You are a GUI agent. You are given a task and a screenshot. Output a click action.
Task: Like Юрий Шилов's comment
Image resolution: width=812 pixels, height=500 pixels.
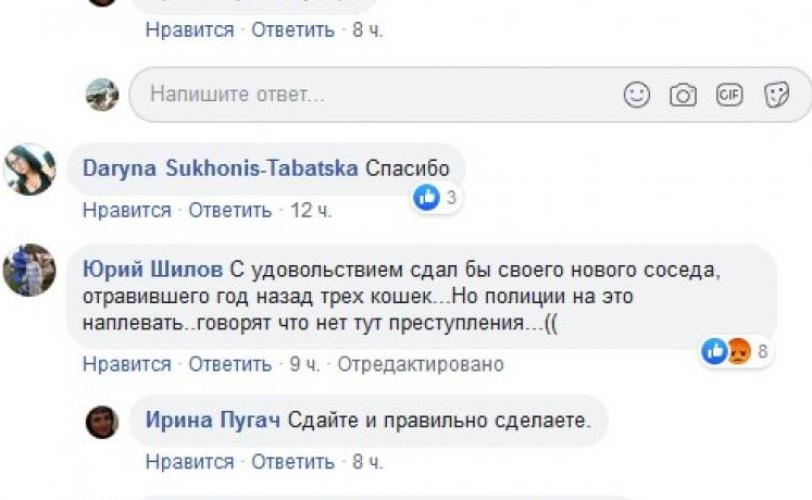tap(127, 364)
